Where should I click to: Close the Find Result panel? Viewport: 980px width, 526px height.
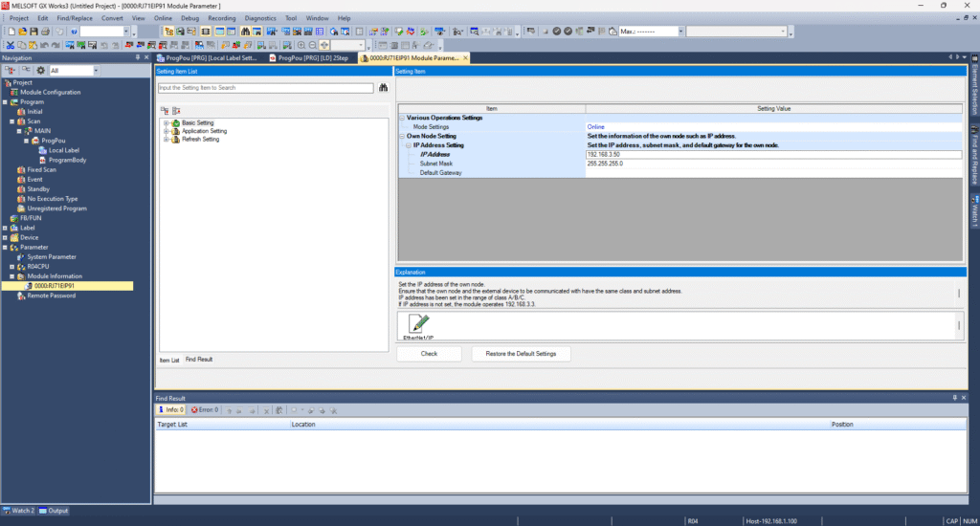tap(964, 398)
